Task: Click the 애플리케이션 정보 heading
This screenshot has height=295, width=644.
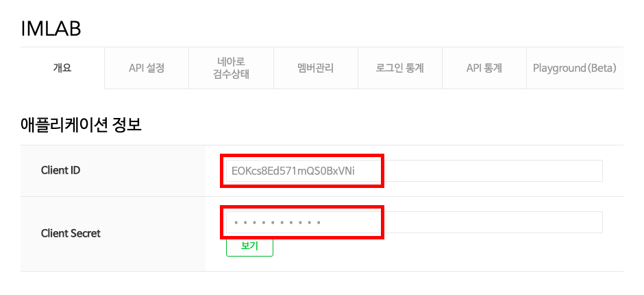Action: 82,125
